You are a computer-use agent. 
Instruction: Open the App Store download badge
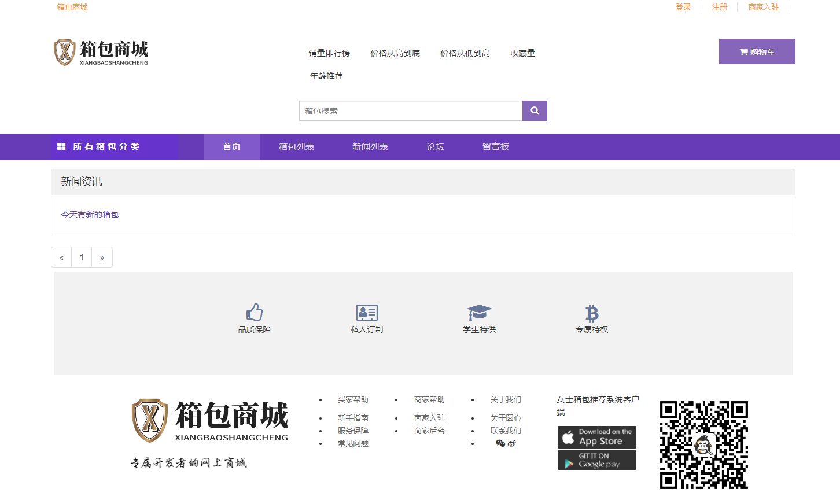[597, 437]
